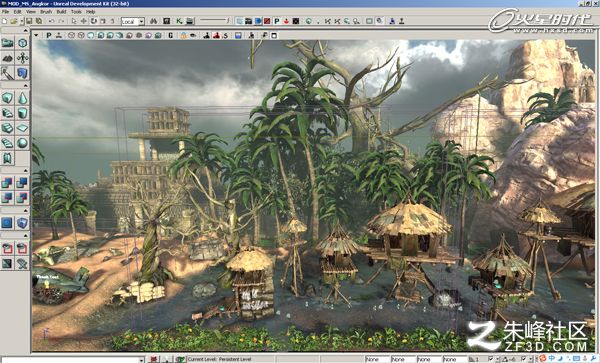
Task: Click the CSG Subtract button
Action: 23,183
